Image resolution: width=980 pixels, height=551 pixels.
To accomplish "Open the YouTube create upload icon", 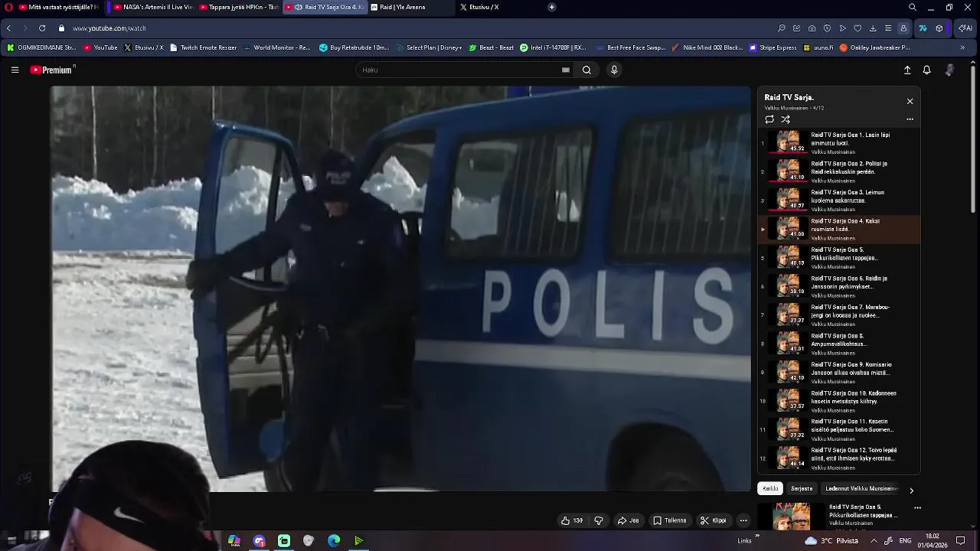I will pyautogui.click(x=907, y=70).
